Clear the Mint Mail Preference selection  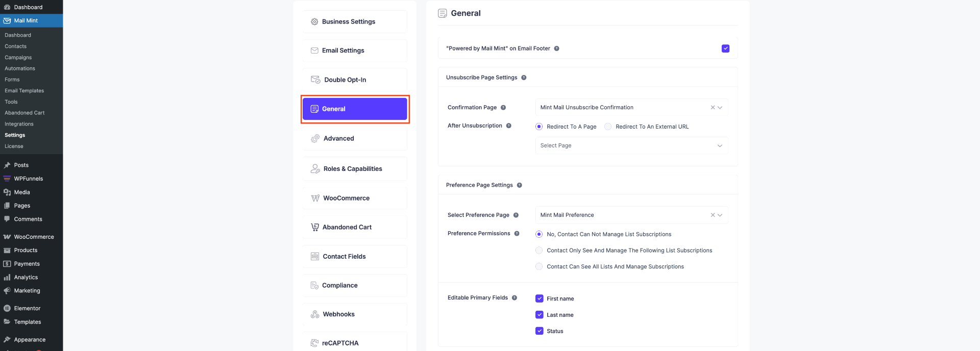coord(713,215)
